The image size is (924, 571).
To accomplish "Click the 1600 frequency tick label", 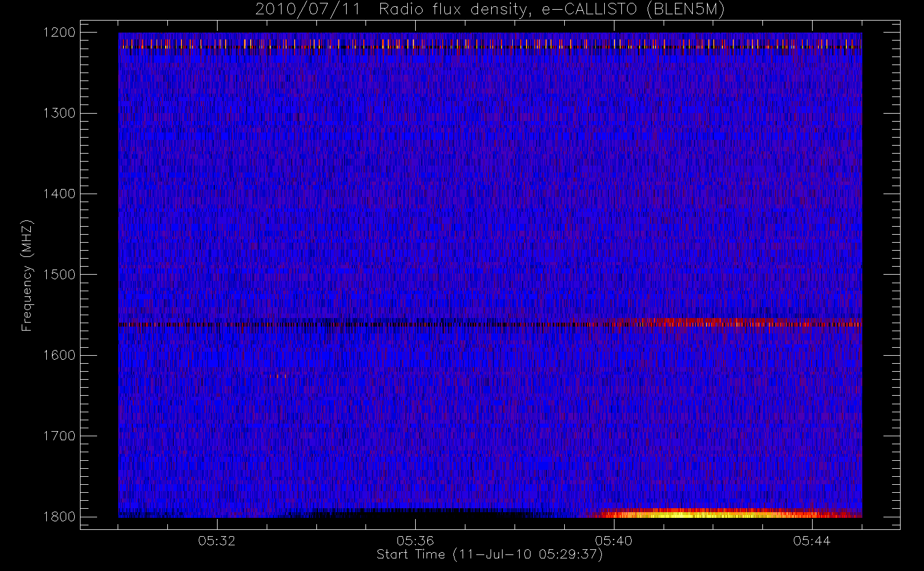I will tap(59, 355).
